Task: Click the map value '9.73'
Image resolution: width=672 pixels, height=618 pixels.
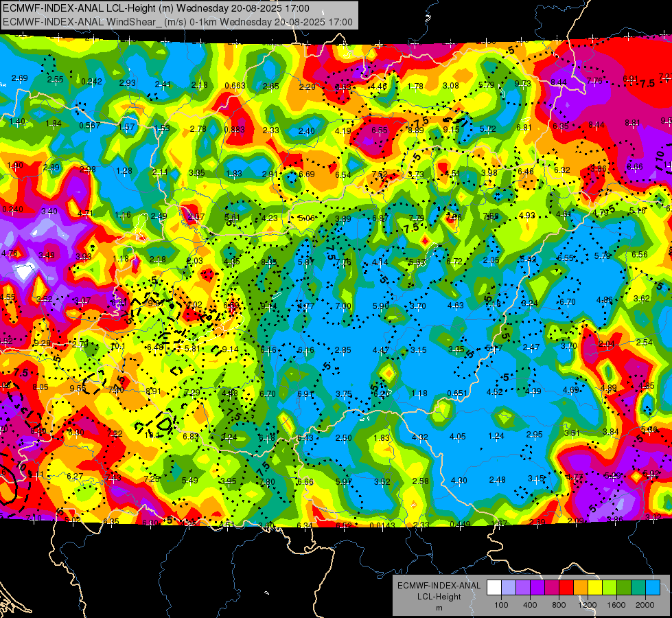Action: (523, 83)
